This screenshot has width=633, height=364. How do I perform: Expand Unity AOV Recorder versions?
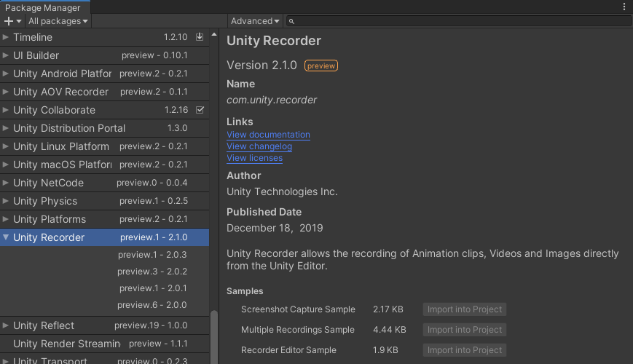pos(6,92)
